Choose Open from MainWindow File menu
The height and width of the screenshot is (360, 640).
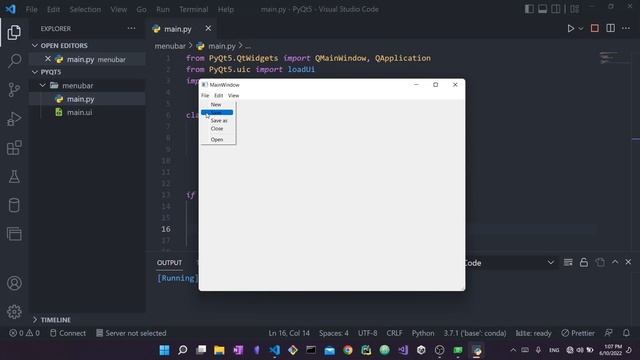(217, 140)
